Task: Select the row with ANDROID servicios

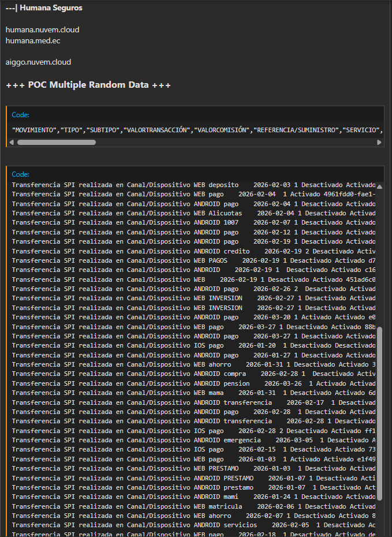Action: pos(194,525)
